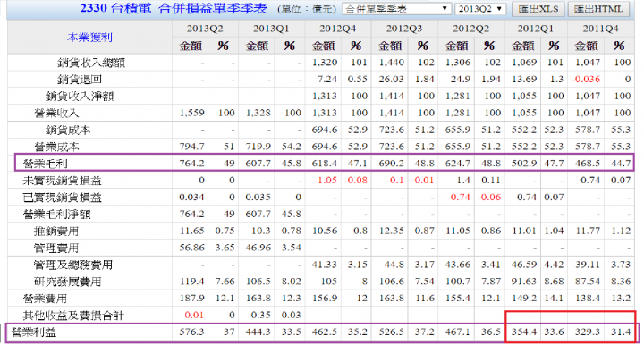Click the 未實現銷貨損益 row label

63,181
